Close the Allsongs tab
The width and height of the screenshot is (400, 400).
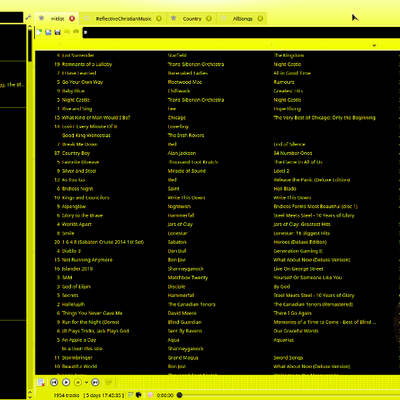pos(260,19)
